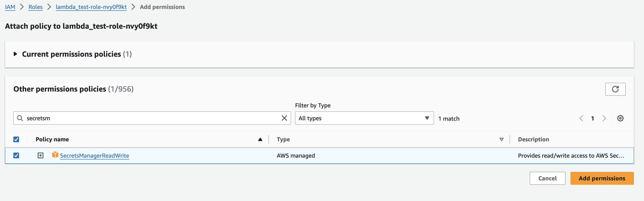
Task: Click the orange SecretsManagerReadWrite policy icon
Action: [x=55, y=155]
